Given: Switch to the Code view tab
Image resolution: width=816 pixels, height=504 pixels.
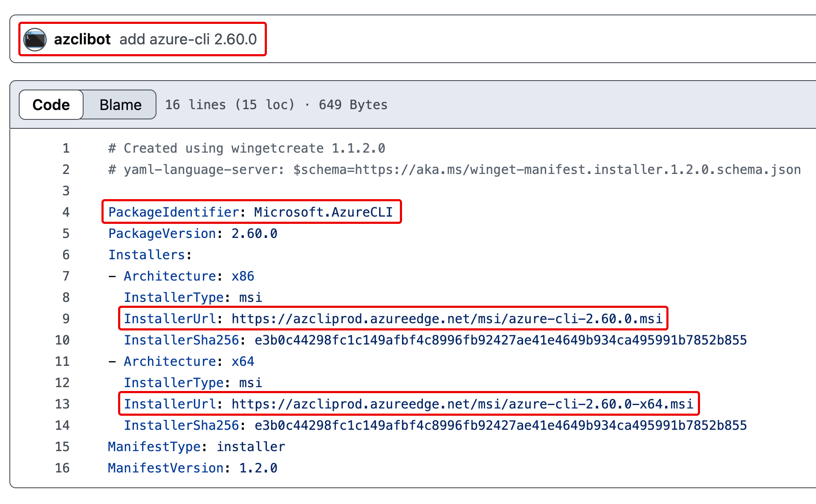Looking at the screenshot, I should point(51,105).
